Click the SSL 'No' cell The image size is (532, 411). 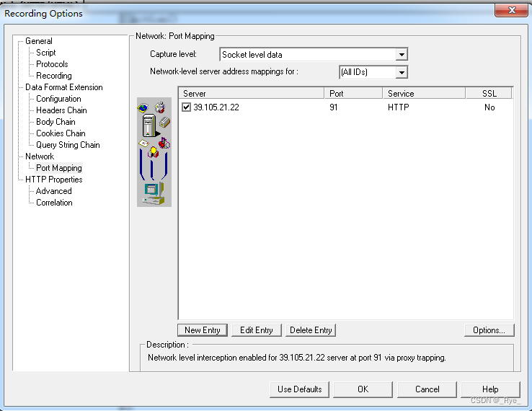point(489,107)
